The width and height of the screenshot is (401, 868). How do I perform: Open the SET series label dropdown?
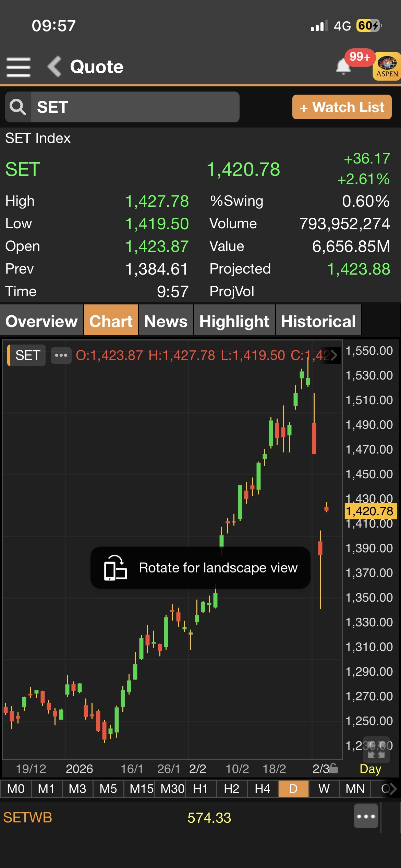point(27,355)
